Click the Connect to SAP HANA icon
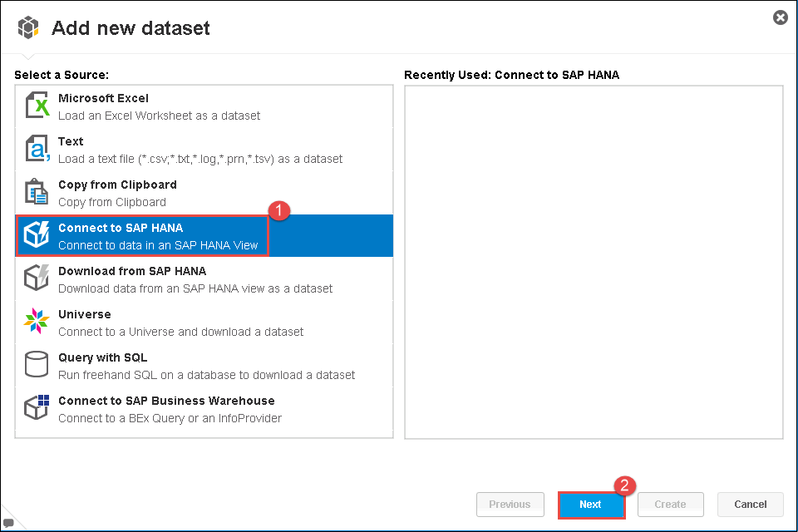798x532 pixels. pos(37,236)
